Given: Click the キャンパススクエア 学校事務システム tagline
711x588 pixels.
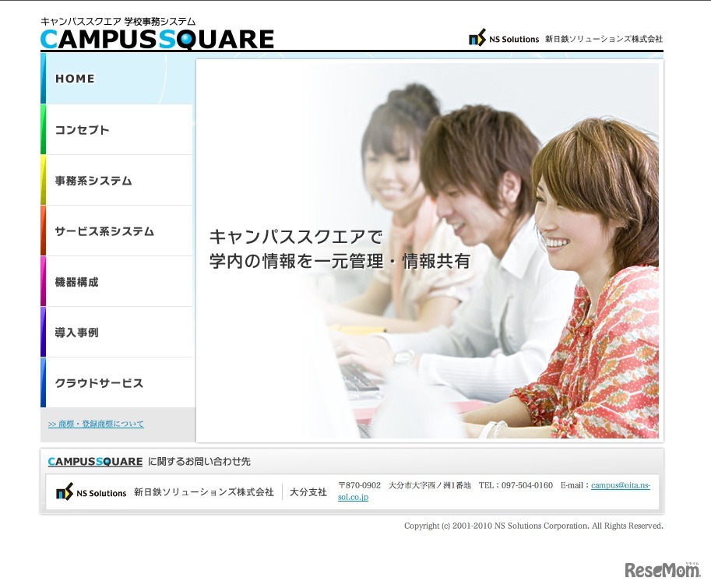Looking at the screenshot, I should point(118,21).
